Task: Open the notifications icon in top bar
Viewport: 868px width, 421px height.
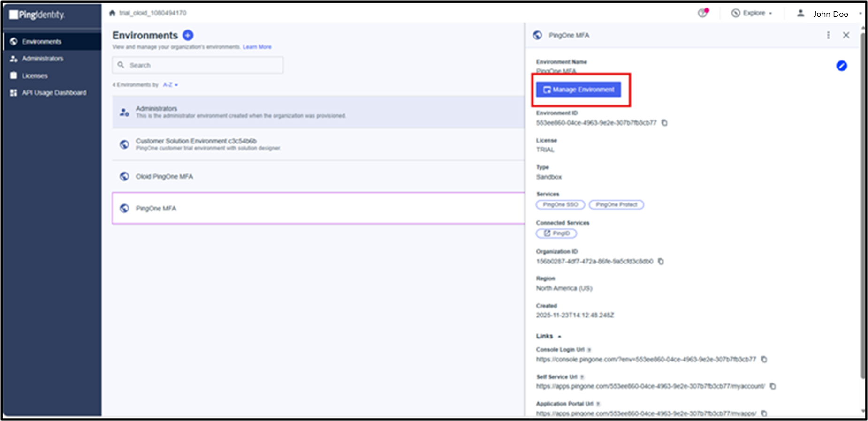Action: (x=703, y=13)
